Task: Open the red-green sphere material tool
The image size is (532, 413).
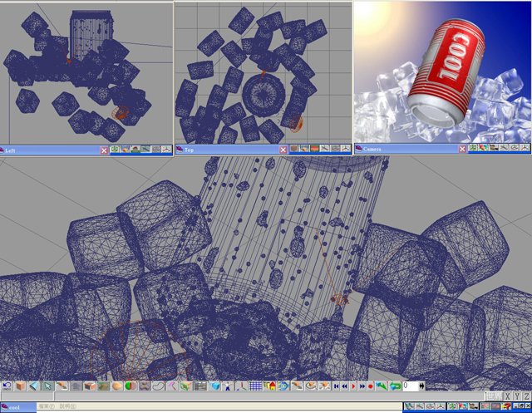Action: (x=131, y=386)
